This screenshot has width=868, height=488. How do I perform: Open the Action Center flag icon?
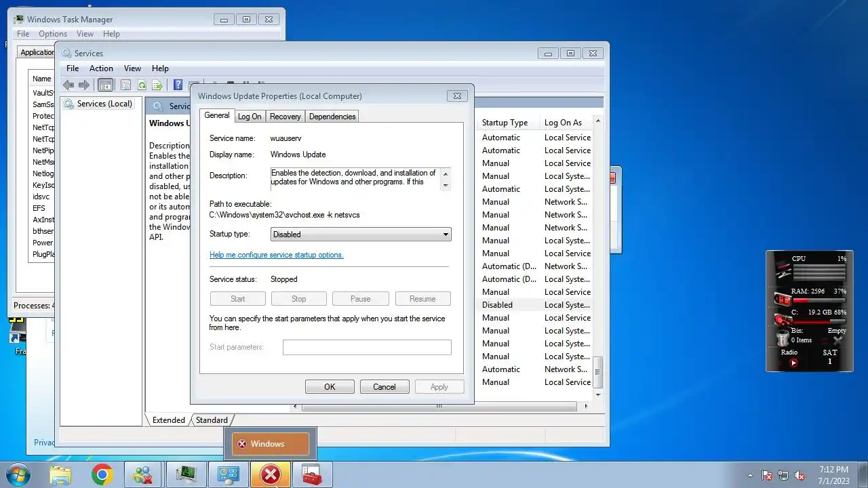coord(768,475)
